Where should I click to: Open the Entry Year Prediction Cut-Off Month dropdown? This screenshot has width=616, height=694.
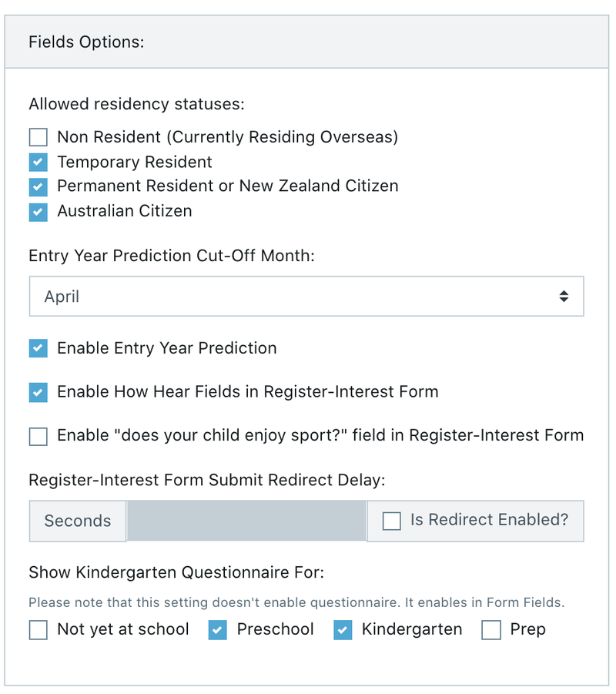306,296
